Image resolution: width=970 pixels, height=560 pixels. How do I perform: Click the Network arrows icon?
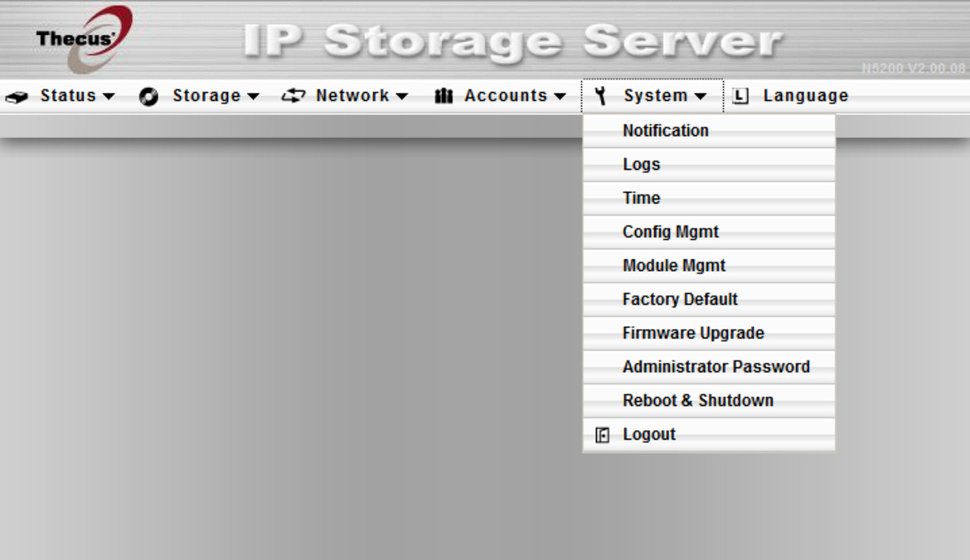click(293, 95)
